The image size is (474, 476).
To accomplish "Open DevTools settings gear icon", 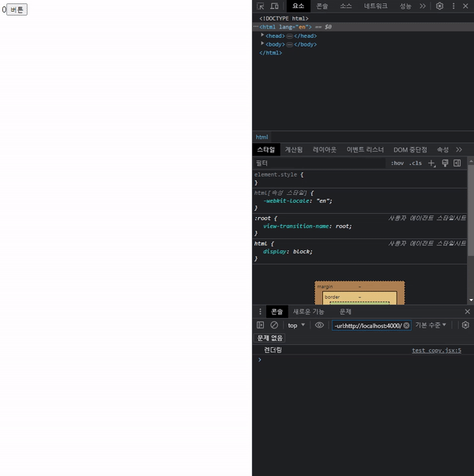I will pyautogui.click(x=439, y=6).
